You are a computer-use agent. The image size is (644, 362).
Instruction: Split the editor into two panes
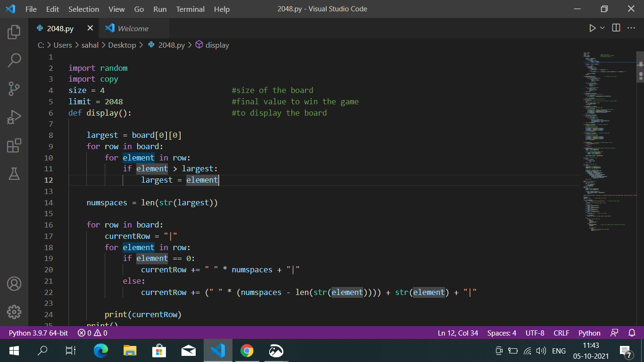click(616, 28)
